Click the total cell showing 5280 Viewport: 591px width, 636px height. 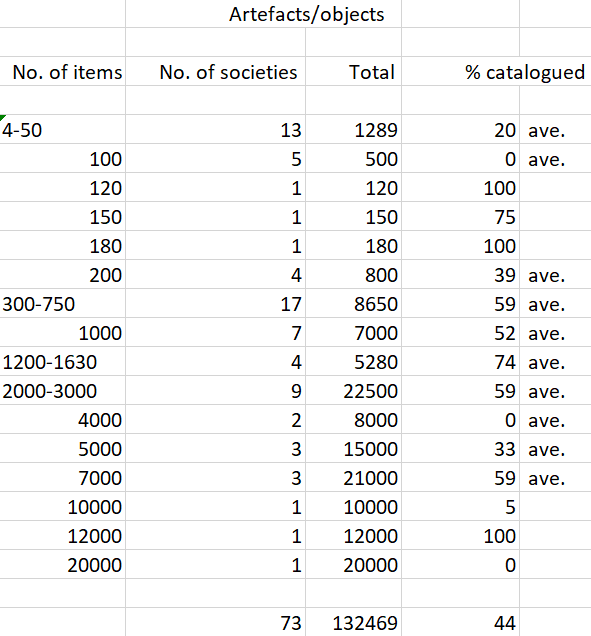pyautogui.click(x=353, y=362)
